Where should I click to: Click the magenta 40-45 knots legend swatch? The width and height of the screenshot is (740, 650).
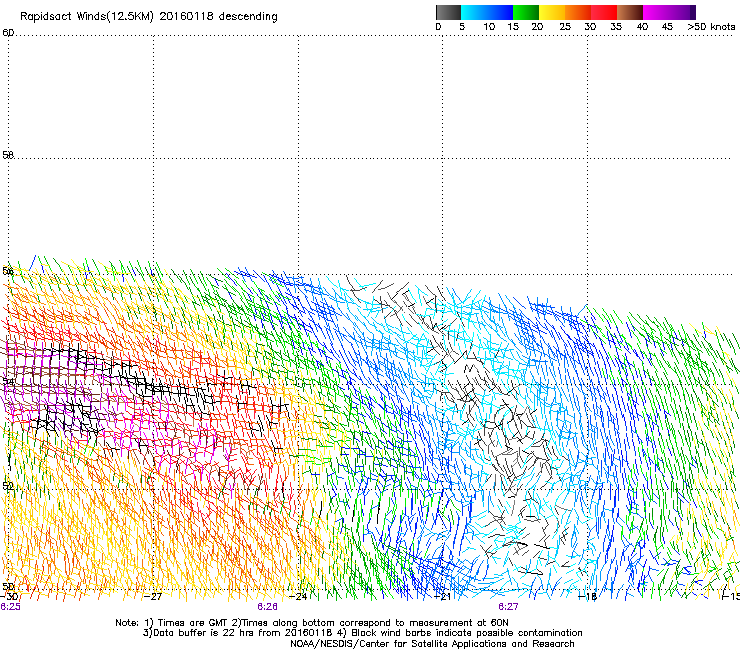coord(656,12)
